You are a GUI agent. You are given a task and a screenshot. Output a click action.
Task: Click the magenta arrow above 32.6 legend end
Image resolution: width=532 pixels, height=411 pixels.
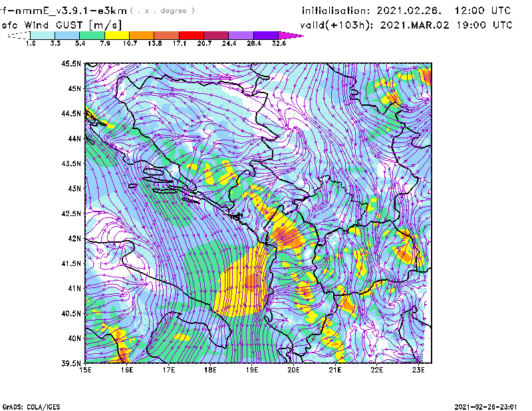(291, 35)
